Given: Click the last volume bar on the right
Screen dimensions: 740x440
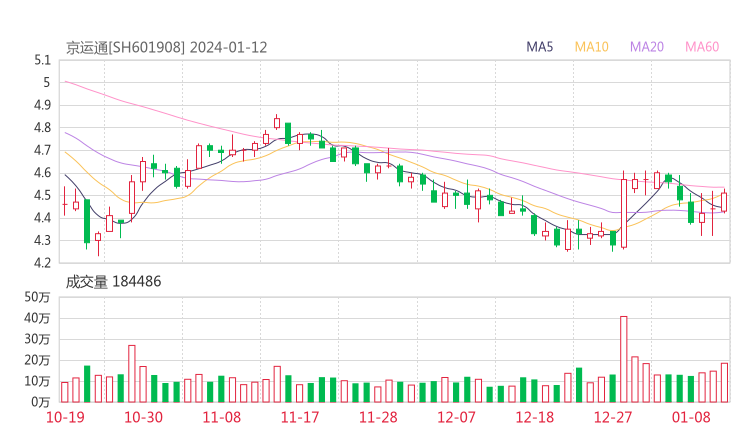Looking at the screenshot, I should tap(724, 383).
